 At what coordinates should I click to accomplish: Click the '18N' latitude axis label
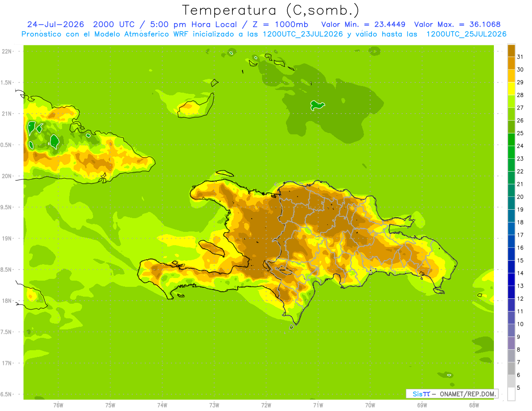click(7, 301)
